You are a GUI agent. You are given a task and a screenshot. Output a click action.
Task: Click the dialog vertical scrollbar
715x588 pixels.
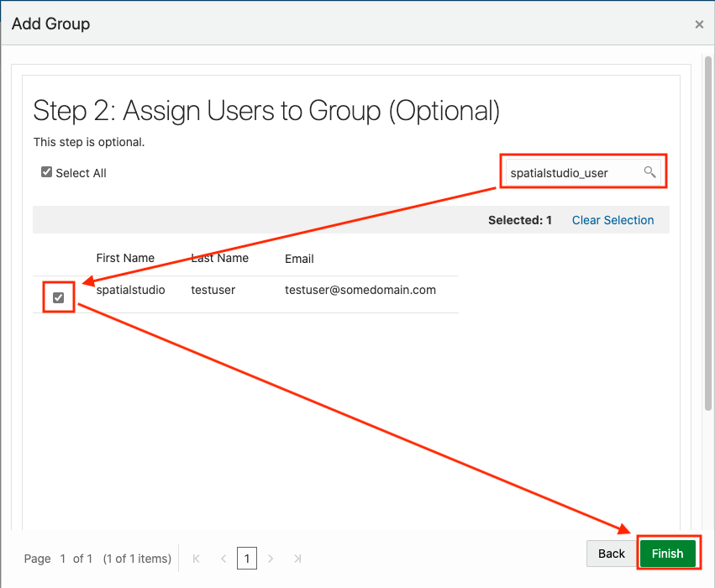pos(707,233)
